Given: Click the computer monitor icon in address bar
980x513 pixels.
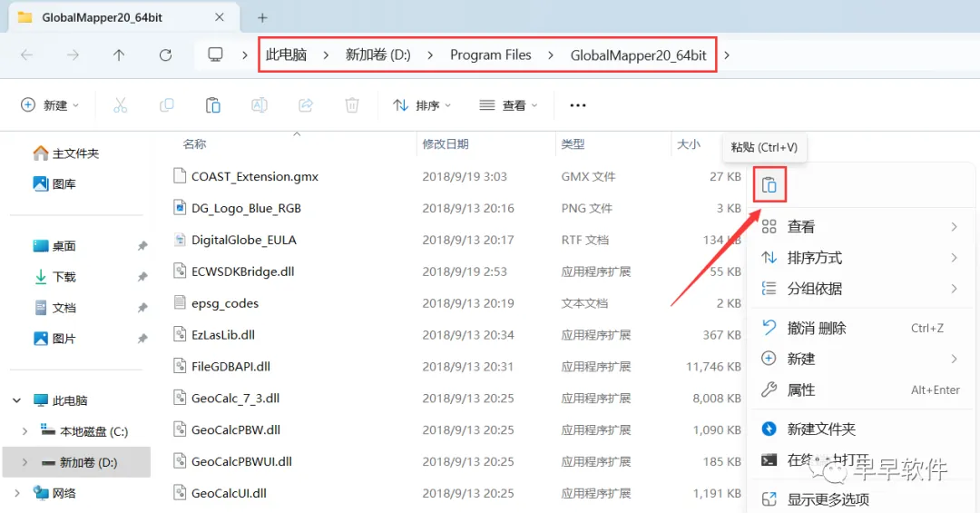Looking at the screenshot, I should point(215,55).
